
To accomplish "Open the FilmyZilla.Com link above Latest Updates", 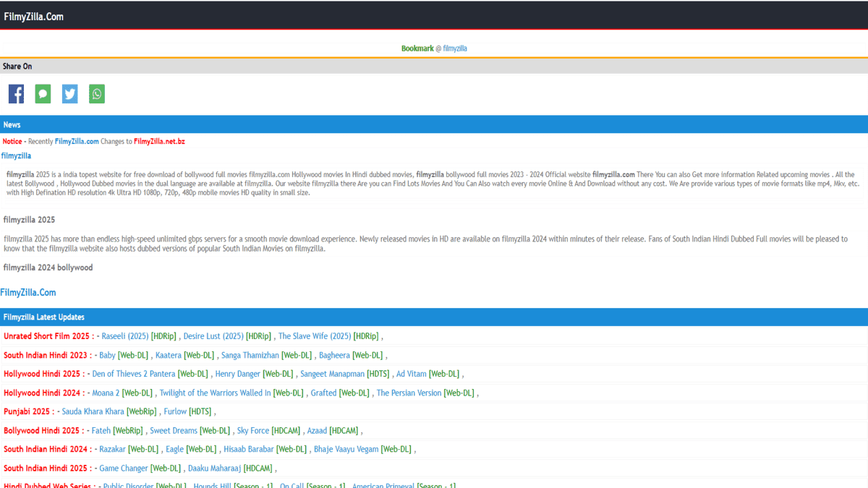I will tap(28, 293).
